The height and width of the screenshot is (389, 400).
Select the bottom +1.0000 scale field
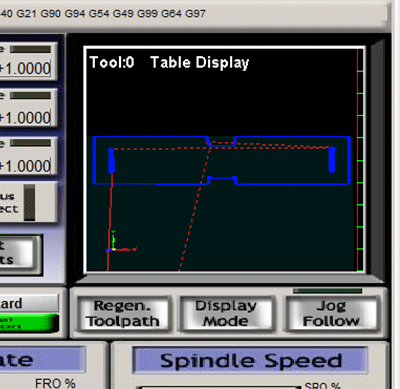point(25,166)
